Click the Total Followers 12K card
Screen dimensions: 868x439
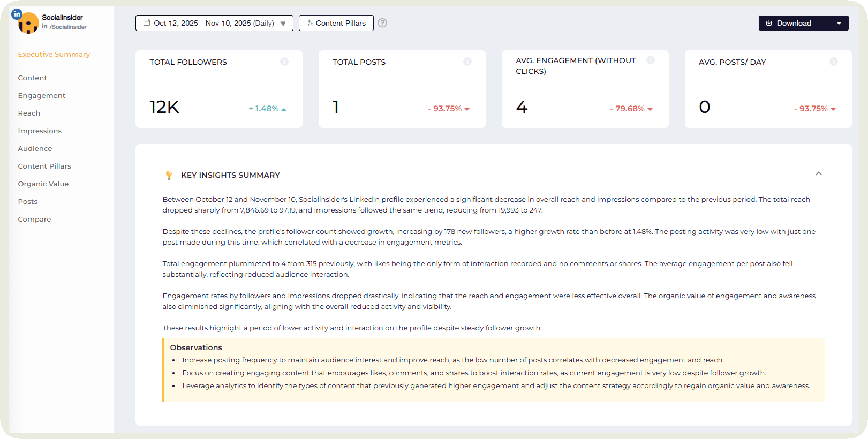(x=218, y=89)
